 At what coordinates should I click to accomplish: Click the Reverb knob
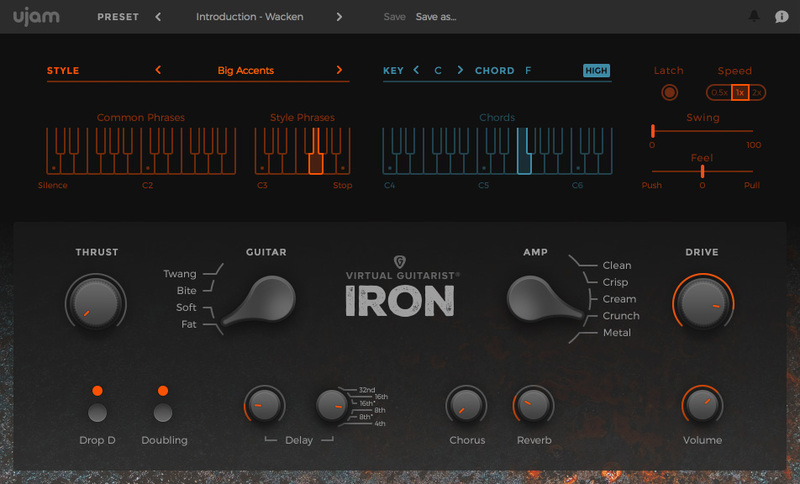[x=533, y=405]
